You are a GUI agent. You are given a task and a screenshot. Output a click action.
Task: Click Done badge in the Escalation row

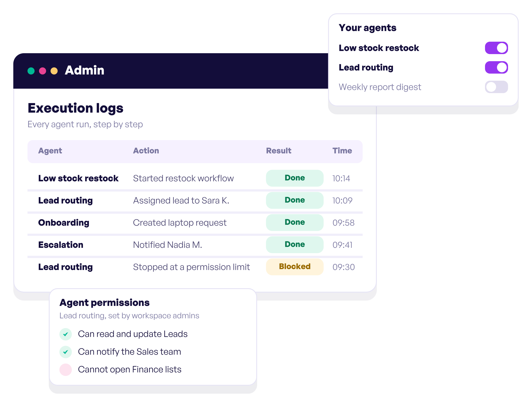click(x=295, y=244)
